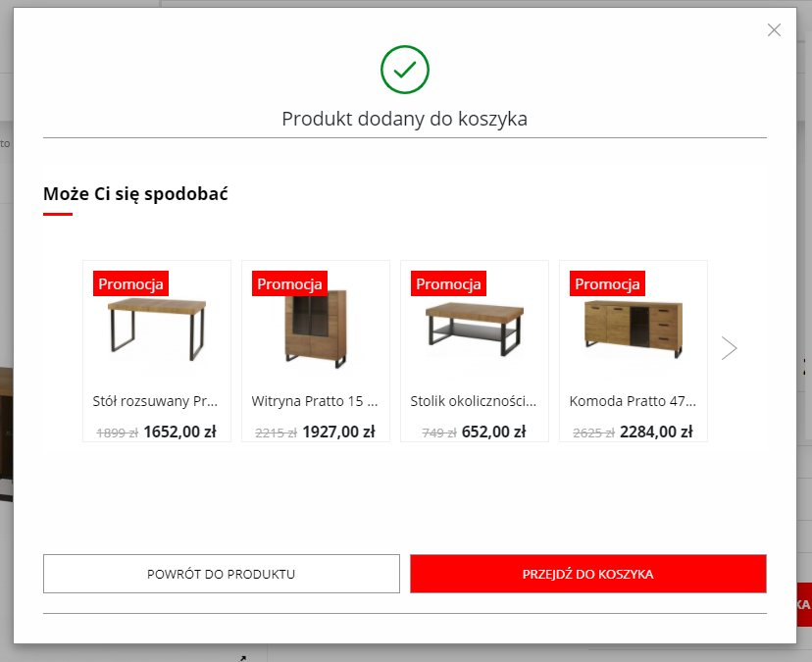Click the Promocja badge on the Komoda sideboard
Screen dimensions: 812x662
(608, 284)
